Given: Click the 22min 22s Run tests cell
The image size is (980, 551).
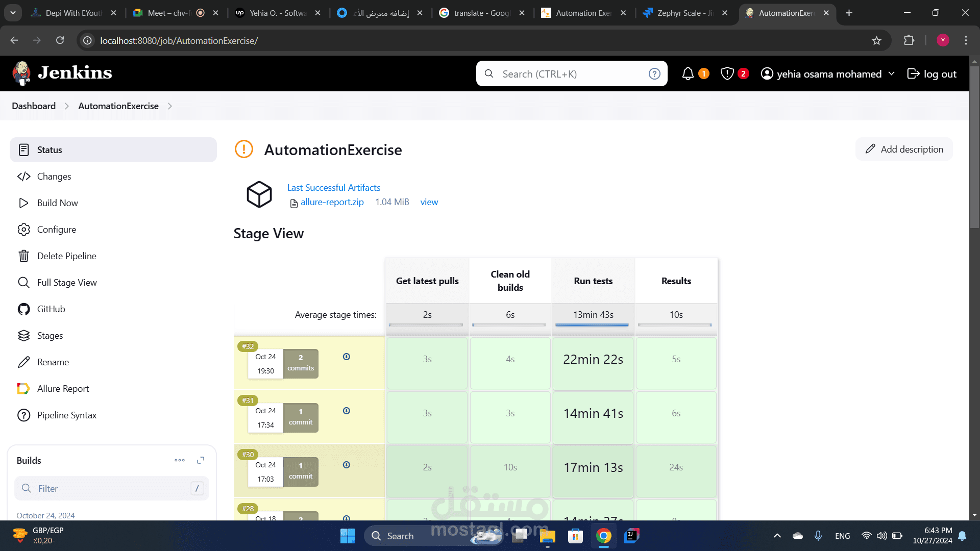Looking at the screenshot, I should pos(593,363).
